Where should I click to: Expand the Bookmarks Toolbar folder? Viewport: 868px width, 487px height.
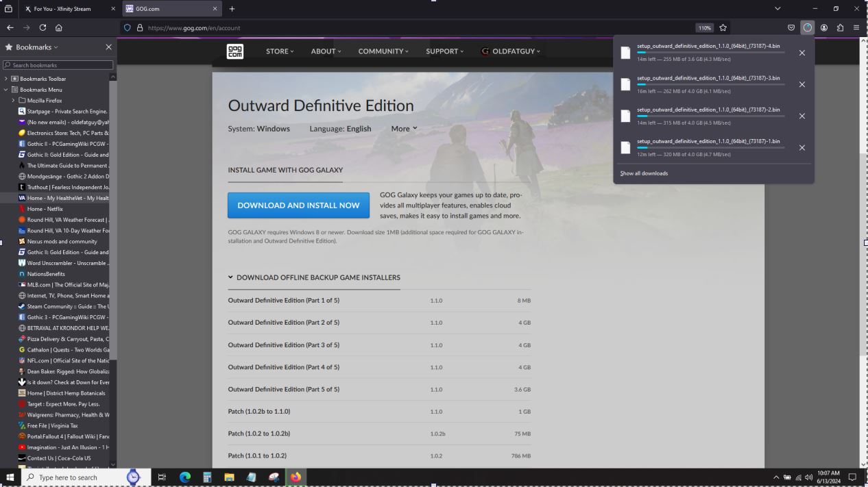[x=6, y=79]
